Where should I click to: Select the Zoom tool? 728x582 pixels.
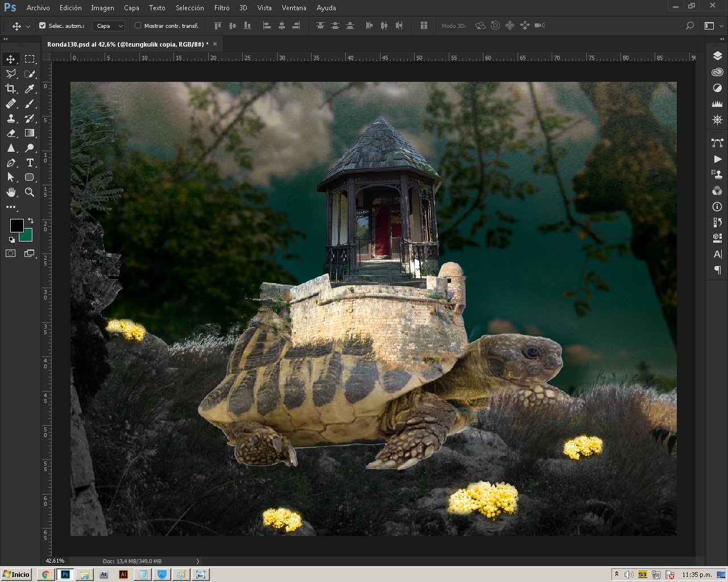tap(30, 192)
